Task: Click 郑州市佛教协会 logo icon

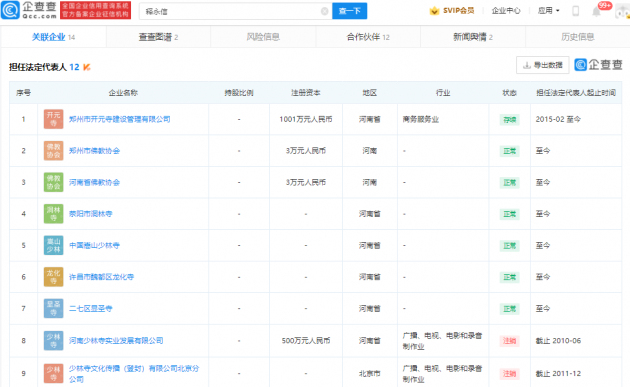Action: click(x=53, y=151)
